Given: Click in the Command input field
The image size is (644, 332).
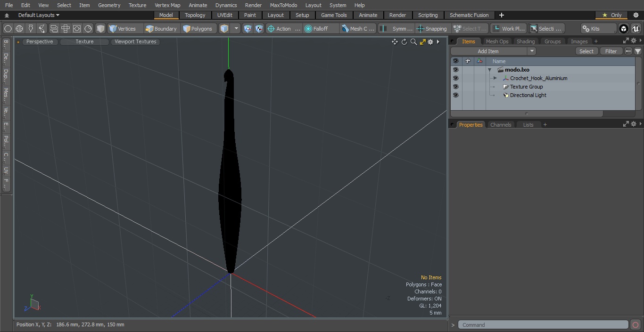Looking at the screenshot, I should (543, 325).
